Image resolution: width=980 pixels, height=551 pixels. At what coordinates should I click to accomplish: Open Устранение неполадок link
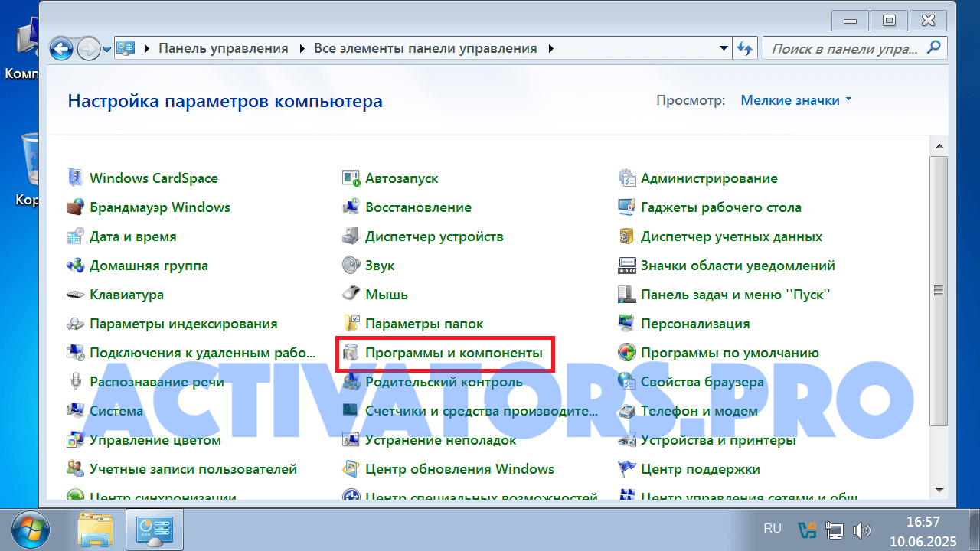440,440
